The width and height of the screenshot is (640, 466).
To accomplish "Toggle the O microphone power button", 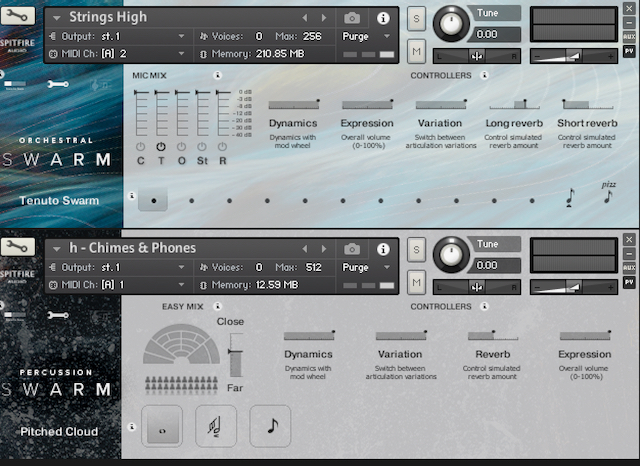I will [181, 146].
